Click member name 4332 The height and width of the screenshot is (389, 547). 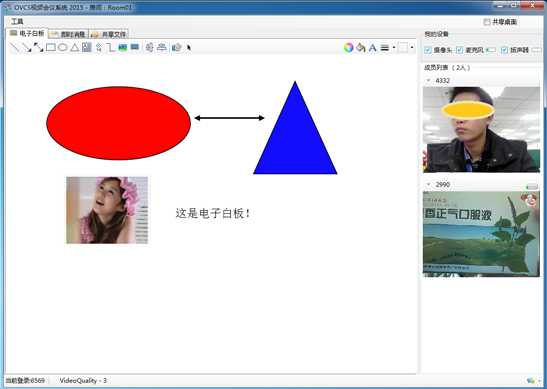point(442,81)
